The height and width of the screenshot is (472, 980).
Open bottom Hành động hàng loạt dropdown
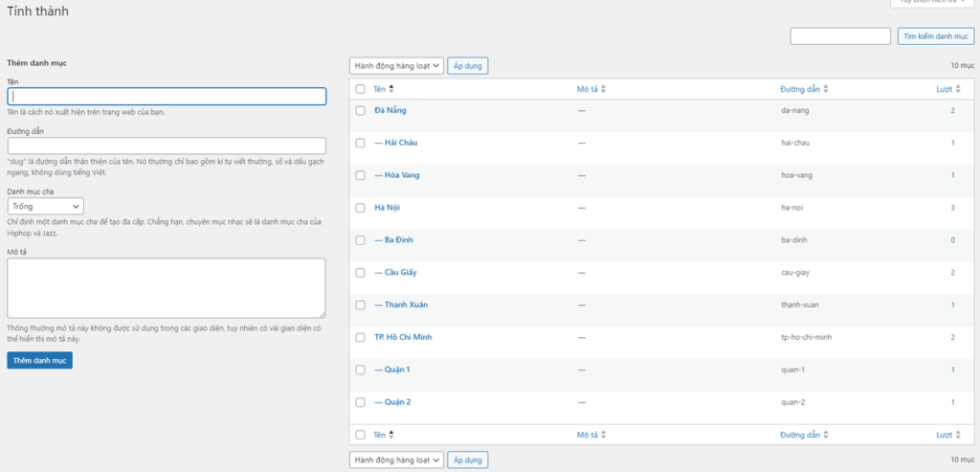click(x=396, y=461)
